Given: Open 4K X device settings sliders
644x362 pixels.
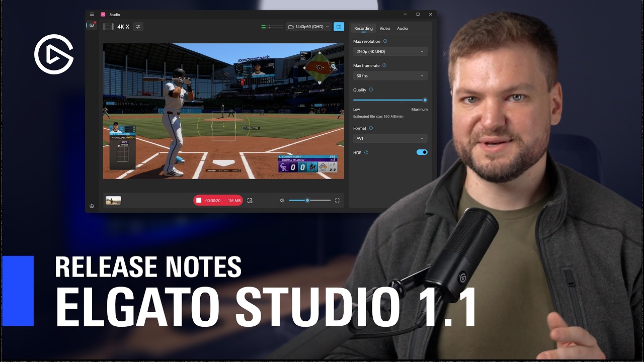Looking at the screenshot, I should click(x=138, y=27).
